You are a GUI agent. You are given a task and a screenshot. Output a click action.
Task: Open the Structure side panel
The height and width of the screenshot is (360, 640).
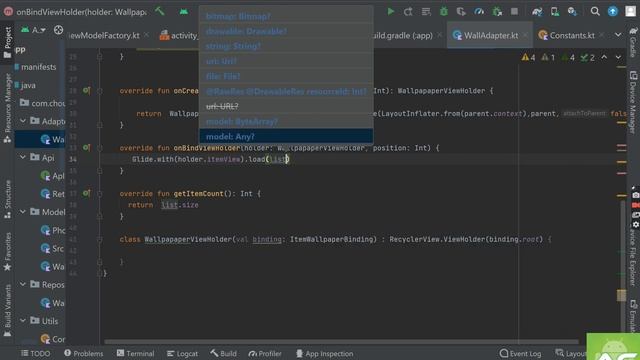7,199
